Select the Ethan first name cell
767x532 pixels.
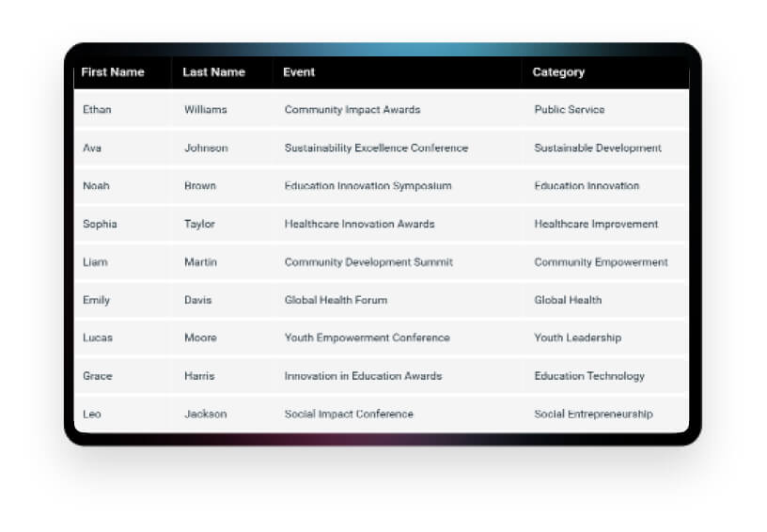97,110
